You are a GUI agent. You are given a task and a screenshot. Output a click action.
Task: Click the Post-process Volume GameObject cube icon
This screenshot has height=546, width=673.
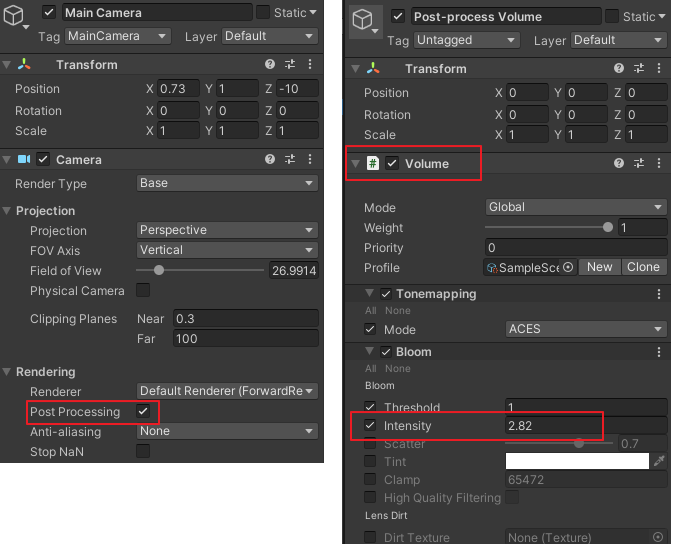362,20
